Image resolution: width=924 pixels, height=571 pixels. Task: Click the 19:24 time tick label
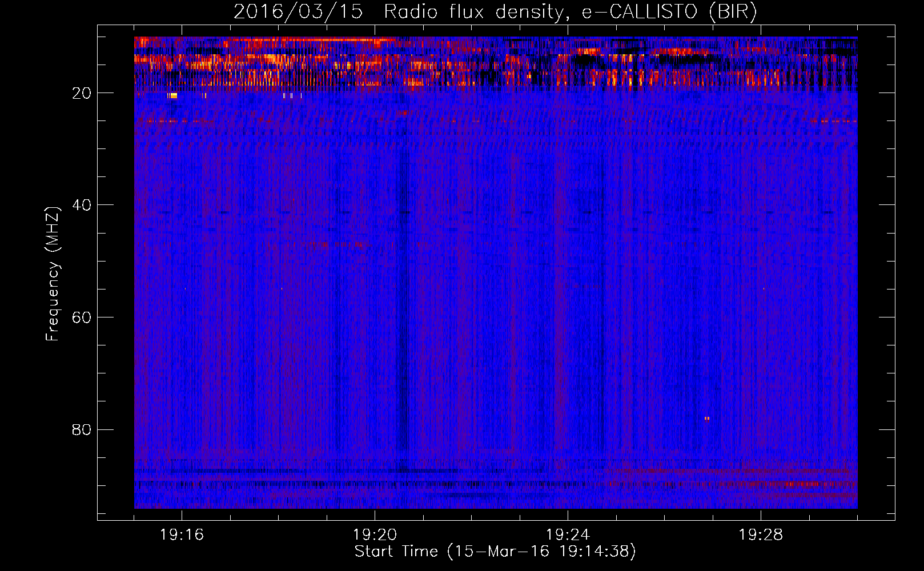coord(568,535)
